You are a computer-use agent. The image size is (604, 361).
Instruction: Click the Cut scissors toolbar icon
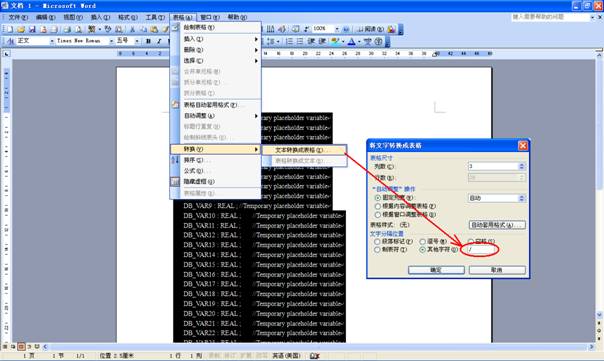pos(132,29)
